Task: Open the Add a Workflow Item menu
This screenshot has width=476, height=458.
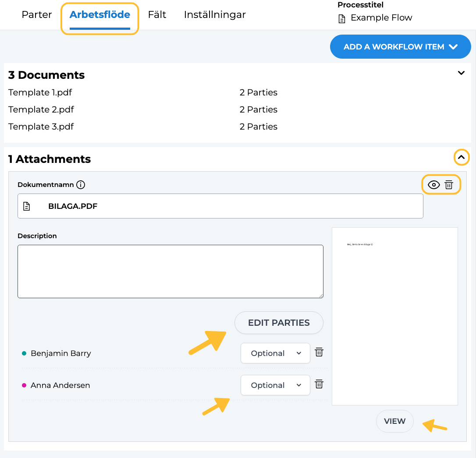Action: click(400, 47)
